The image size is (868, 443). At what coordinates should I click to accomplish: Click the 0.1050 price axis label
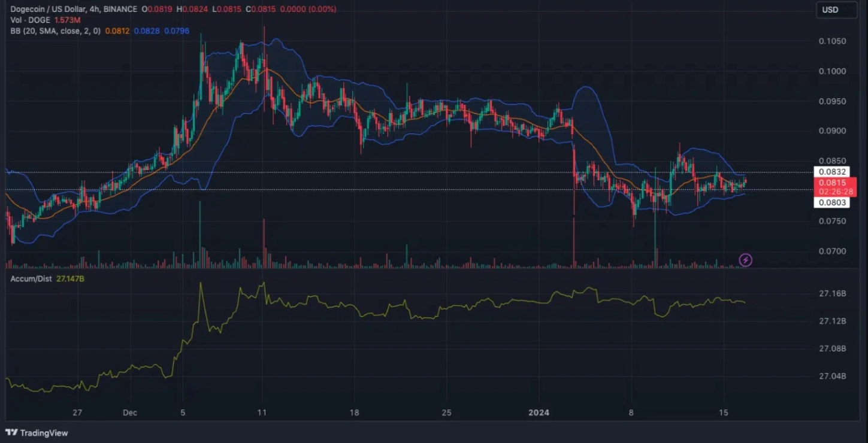tap(833, 41)
